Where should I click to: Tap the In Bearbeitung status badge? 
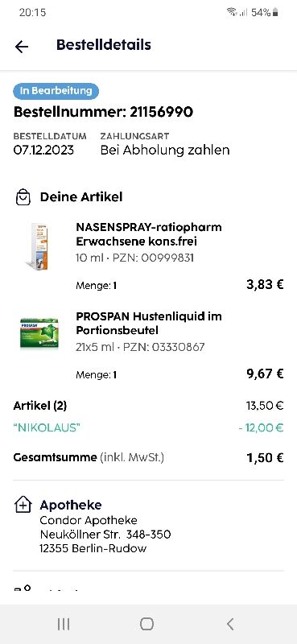pyautogui.click(x=56, y=91)
